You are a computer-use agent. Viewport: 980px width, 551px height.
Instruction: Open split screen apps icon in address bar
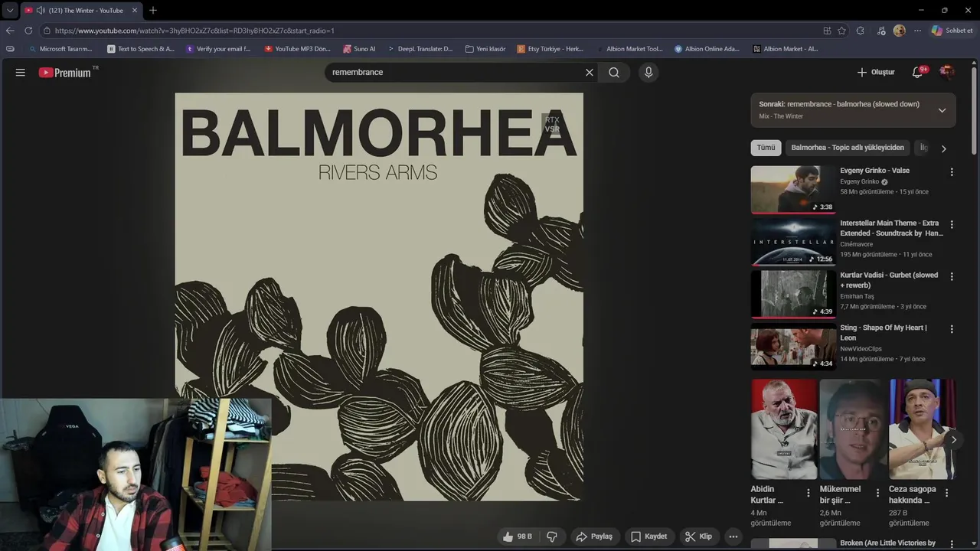[x=827, y=31]
